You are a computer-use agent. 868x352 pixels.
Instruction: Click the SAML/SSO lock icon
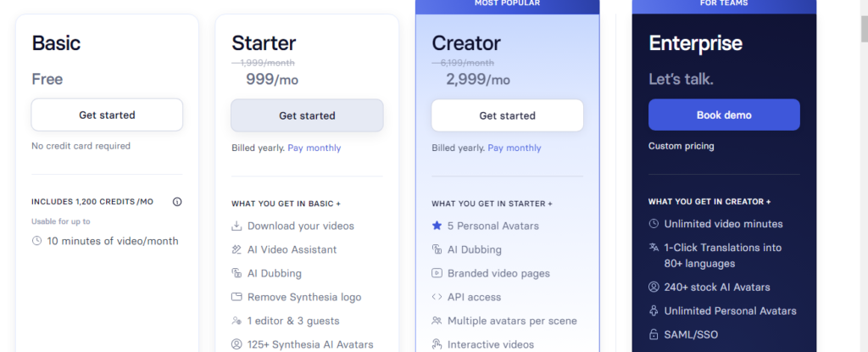[654, 335]
